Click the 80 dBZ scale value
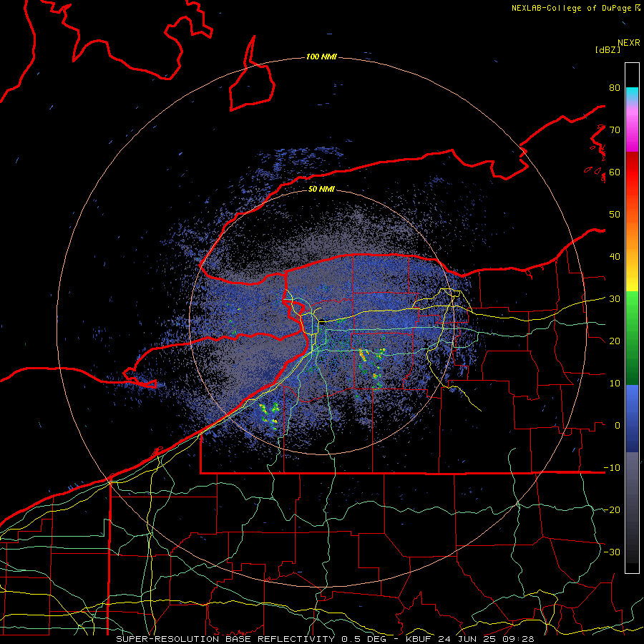Viewport: 644px width, 644px height. [x=615, y=88]
